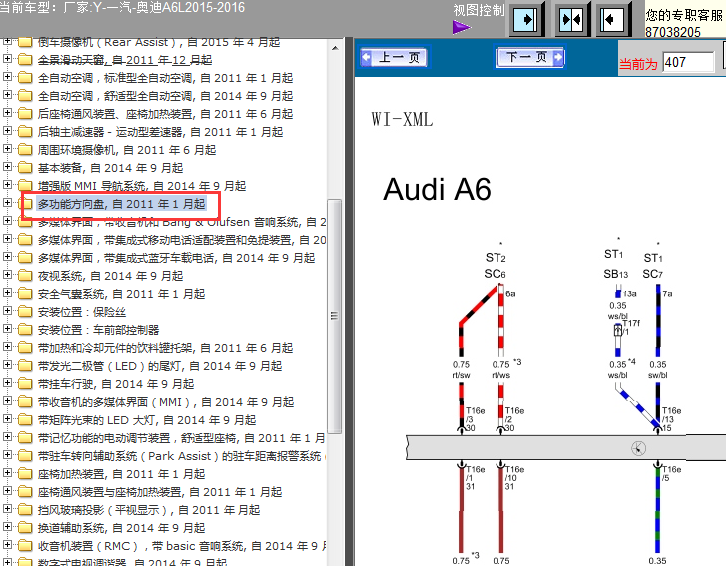The image size is (726, 566).
Task: Expand the 全景滑动天窗 tree node
Action: click(7, 59)
